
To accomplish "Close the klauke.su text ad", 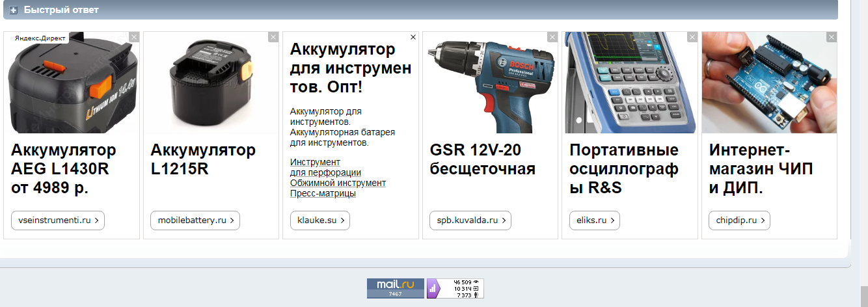I will point(413,37).
